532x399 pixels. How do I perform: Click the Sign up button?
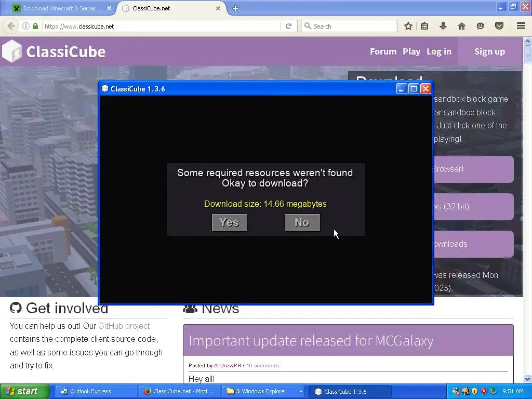tap(489, 51)
